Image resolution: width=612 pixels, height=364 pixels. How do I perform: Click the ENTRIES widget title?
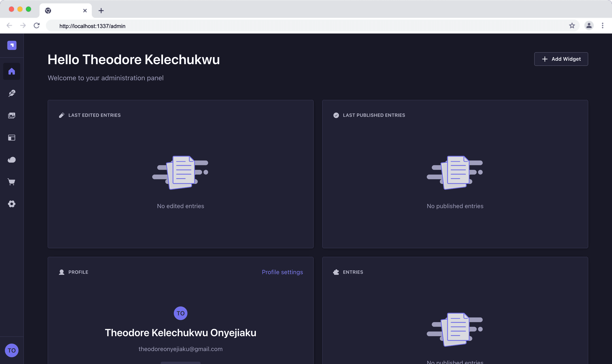353,272
